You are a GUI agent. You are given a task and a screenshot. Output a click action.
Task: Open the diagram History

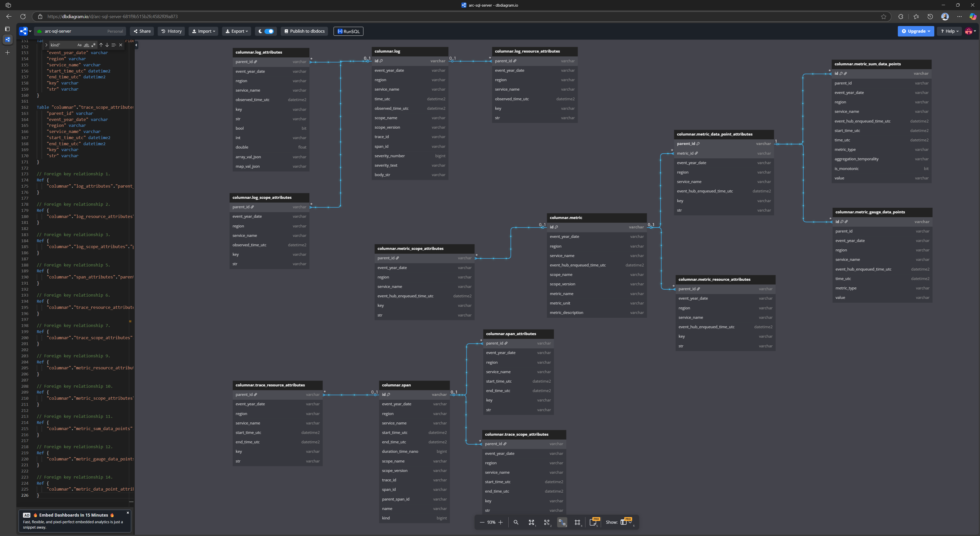(171, 31)
